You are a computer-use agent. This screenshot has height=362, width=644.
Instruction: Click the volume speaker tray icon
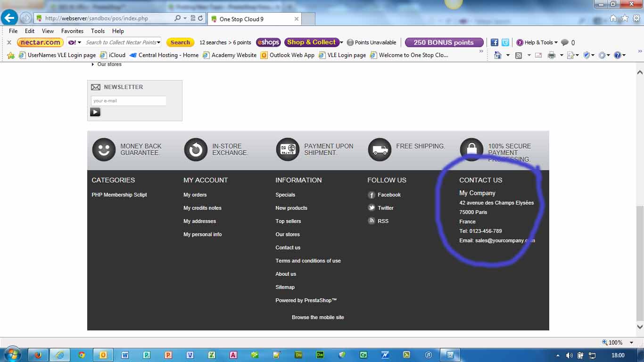coord(569,355)
